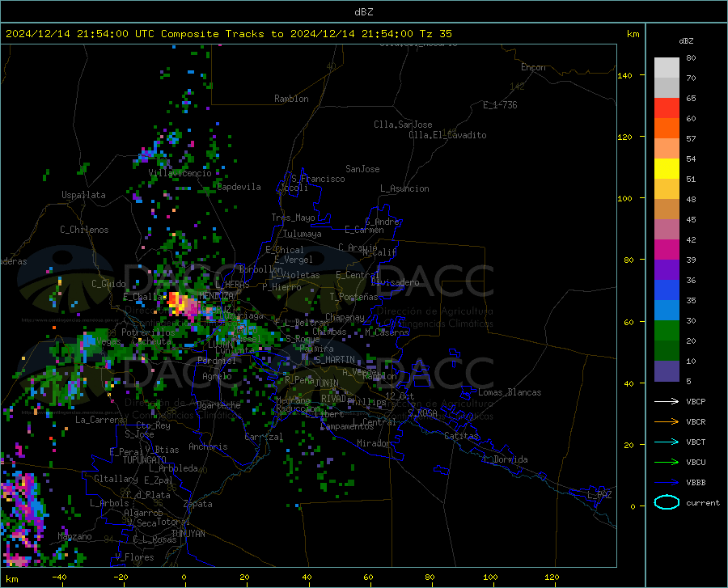
Task: Click the Zapata location label
Action: (198, 504)
